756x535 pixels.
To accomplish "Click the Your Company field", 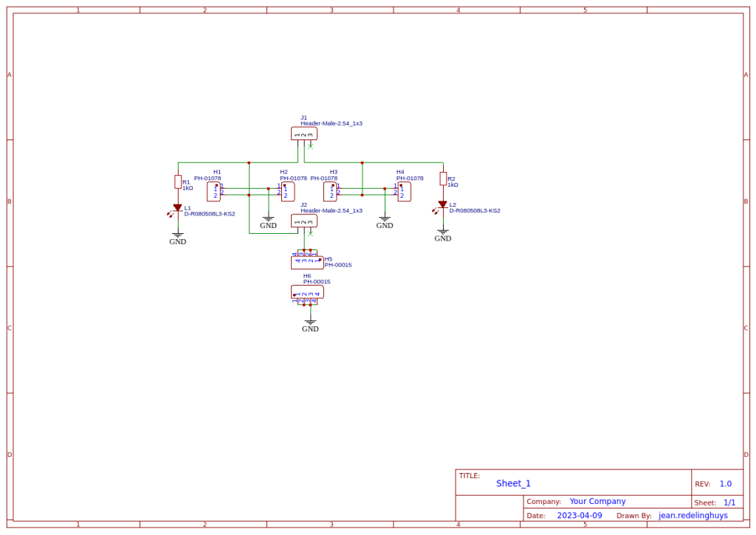I will point(597,501).
